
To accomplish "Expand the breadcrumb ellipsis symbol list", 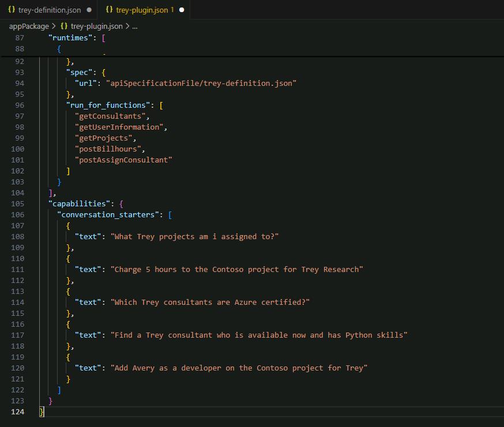I will [x=135, y=27].
